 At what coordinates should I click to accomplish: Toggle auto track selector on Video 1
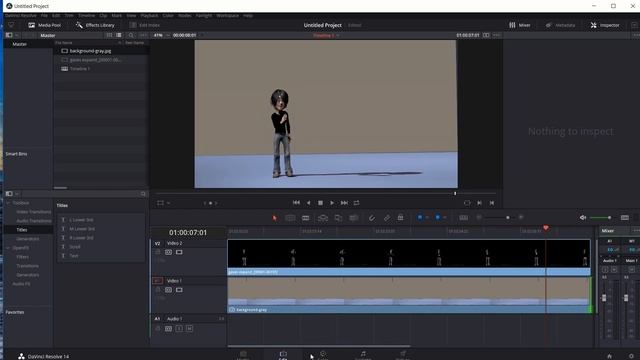tap(168, 290)
